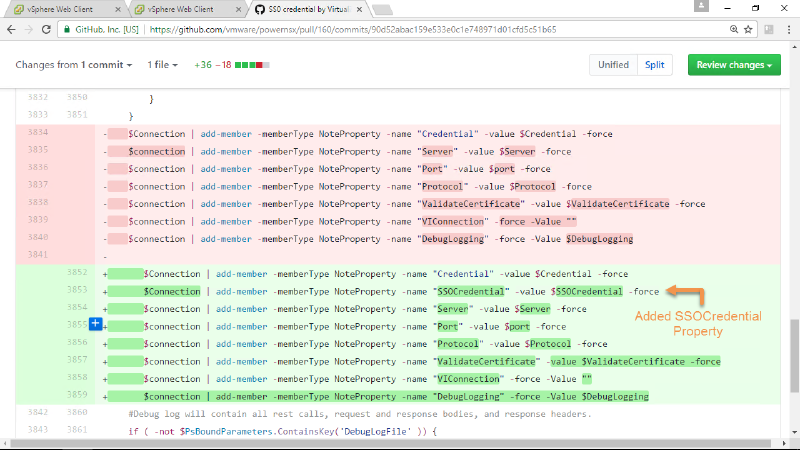Expand Changes from 1 commit dropdown
Screen dimensions: 800x450
click(74, 65)
